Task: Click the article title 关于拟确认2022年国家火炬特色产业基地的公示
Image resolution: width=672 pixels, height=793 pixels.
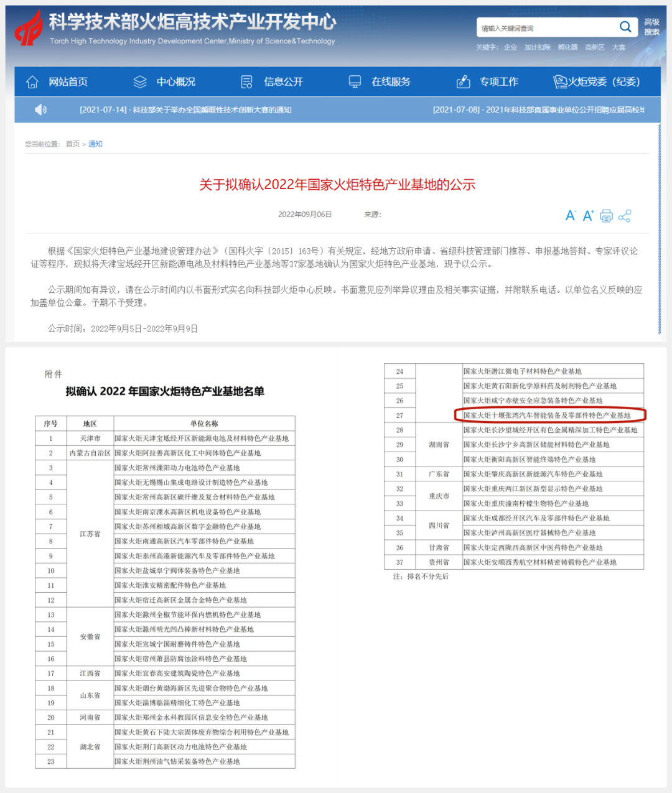Action: 337,185
